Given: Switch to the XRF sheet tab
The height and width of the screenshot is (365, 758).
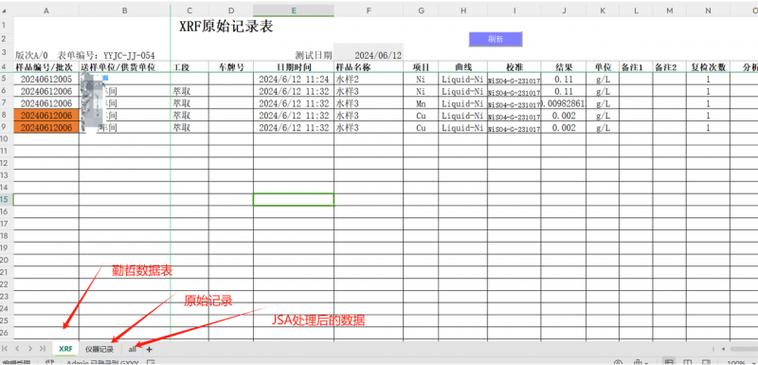Looking at the screenshot, I should click(x=65, y=349).
